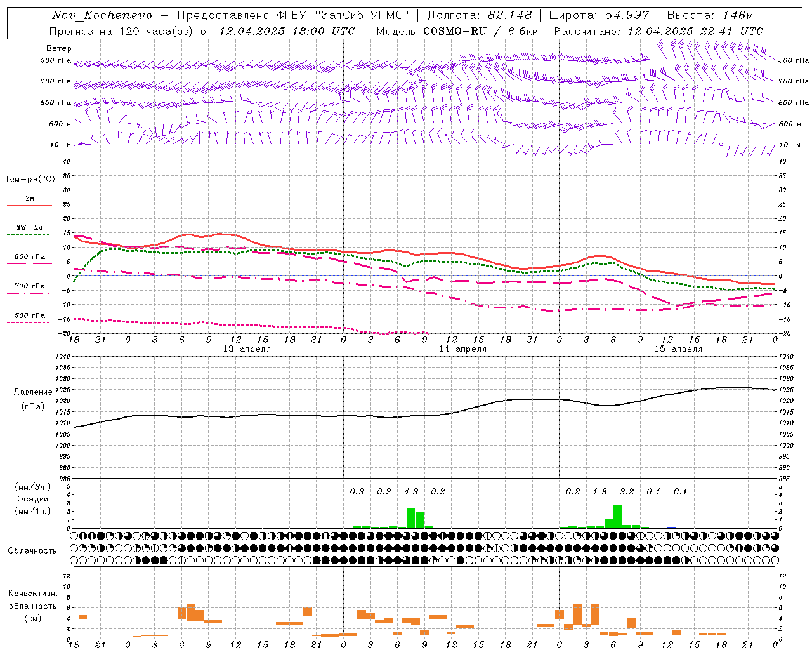Click the text Предоставлено ФГБУ "ЗапСиб УГМС"

pyautogui.click(x=292, y=15)
